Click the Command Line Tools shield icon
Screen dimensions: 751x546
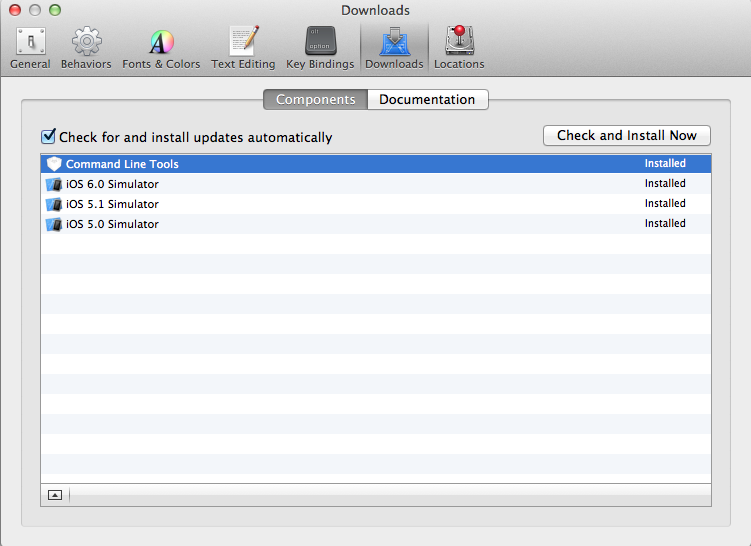click(x=54, y=164)
